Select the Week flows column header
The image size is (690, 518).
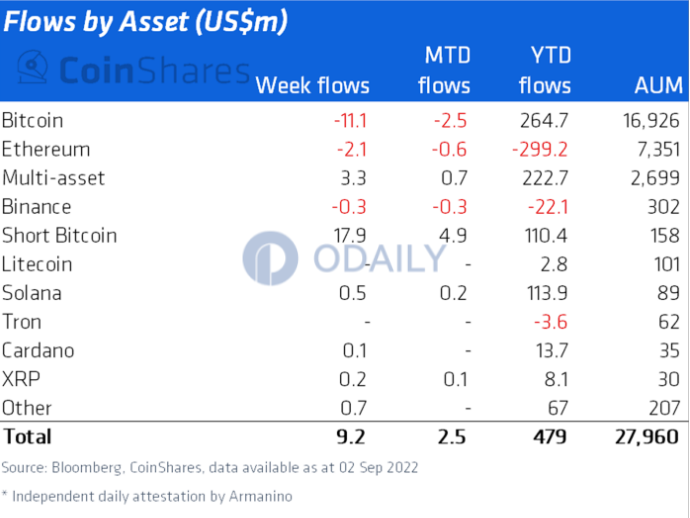[312, 85]
